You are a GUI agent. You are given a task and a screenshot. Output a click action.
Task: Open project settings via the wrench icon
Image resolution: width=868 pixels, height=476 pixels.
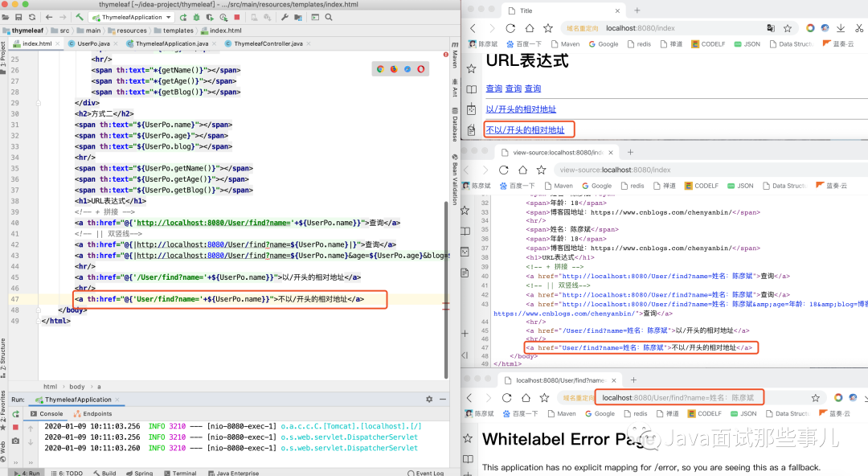[x=285, y=17]
